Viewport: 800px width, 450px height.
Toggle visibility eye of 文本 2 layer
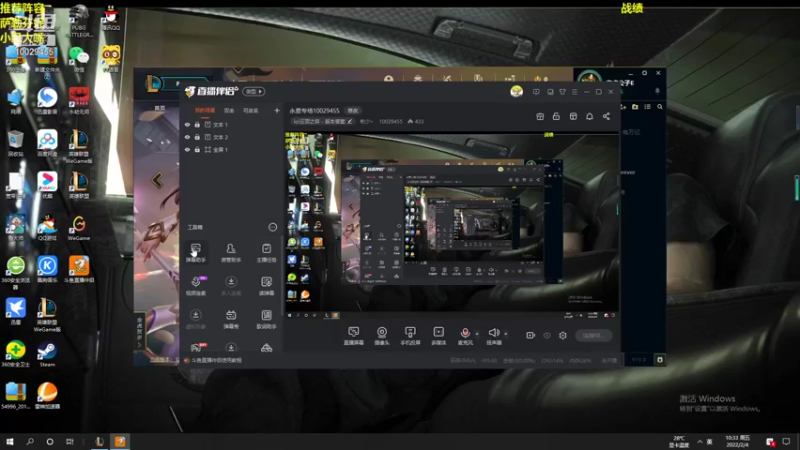click(187, 137)
